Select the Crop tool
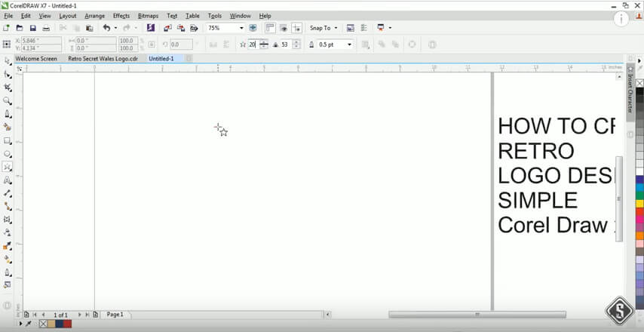644x332 pixels. point(8,88)
